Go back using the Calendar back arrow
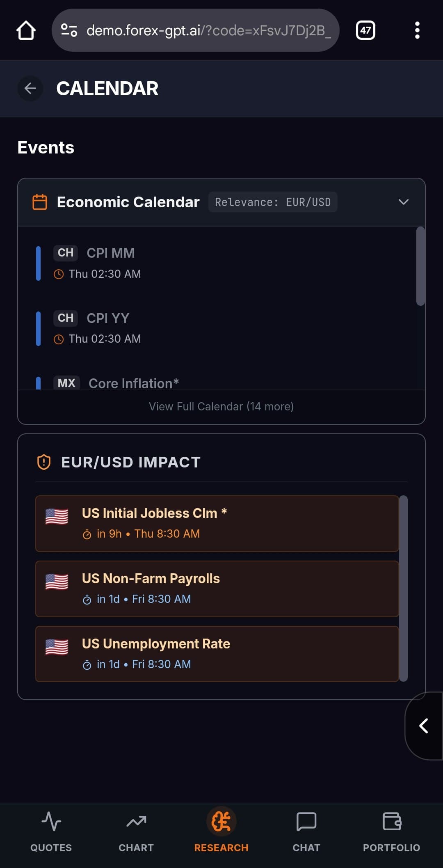Viewport: 443px width, 868px height. point(30,88)
